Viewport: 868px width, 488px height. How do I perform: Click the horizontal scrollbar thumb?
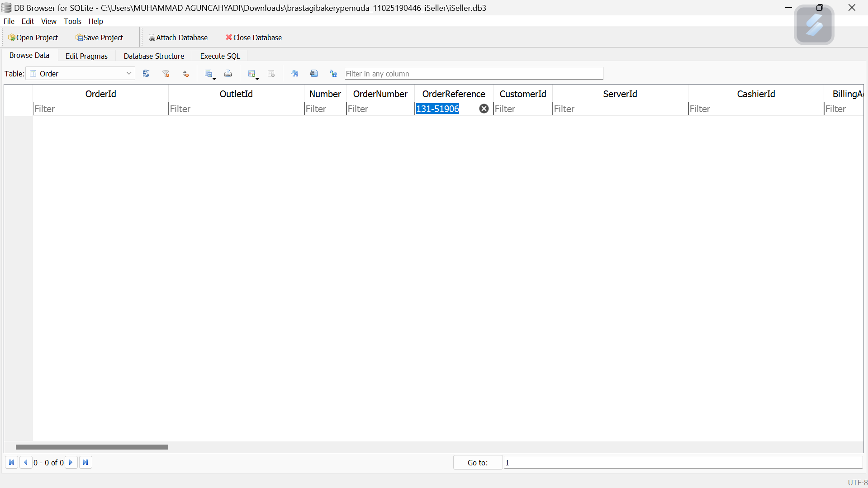[92, 447]
